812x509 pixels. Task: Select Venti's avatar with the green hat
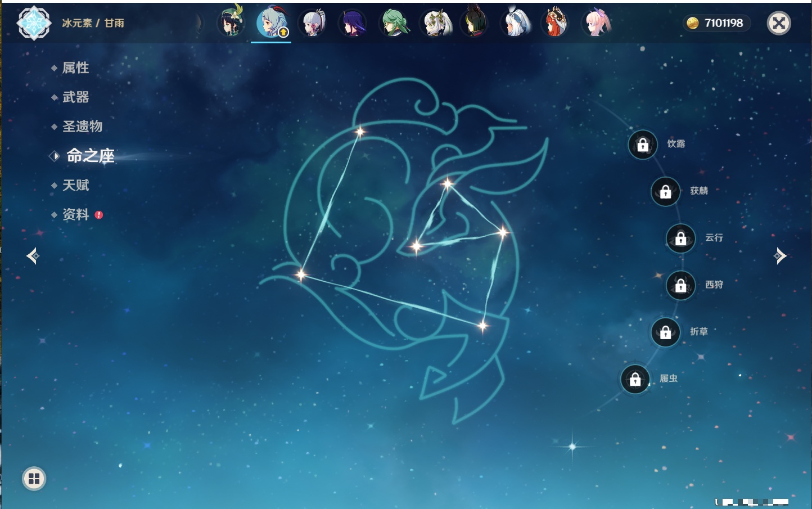[x=231, y=22]
